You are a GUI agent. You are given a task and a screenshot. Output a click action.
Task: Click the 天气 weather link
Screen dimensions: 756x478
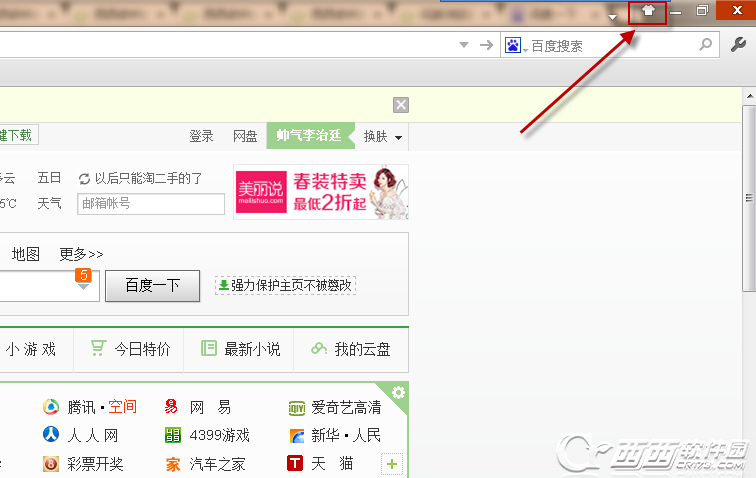[x=49, y=203]
